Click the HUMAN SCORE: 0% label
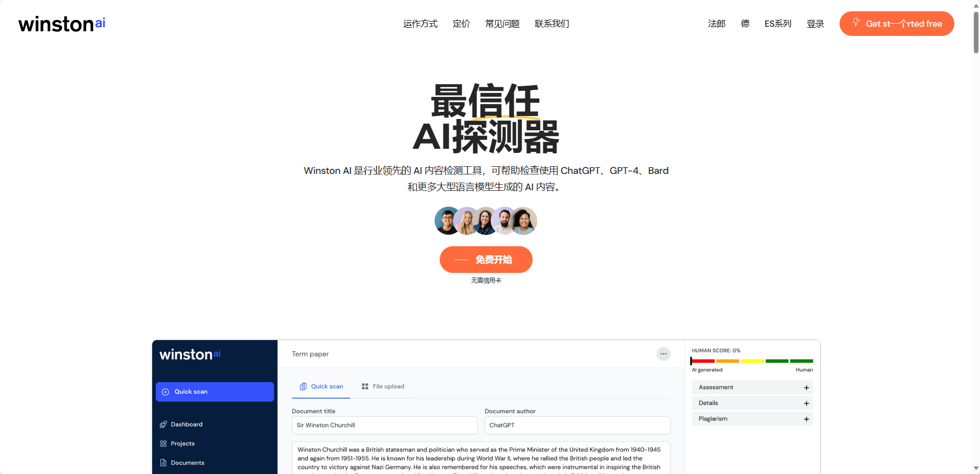The image size is (980, 474). pyautogui.click(x=716, y=351)
